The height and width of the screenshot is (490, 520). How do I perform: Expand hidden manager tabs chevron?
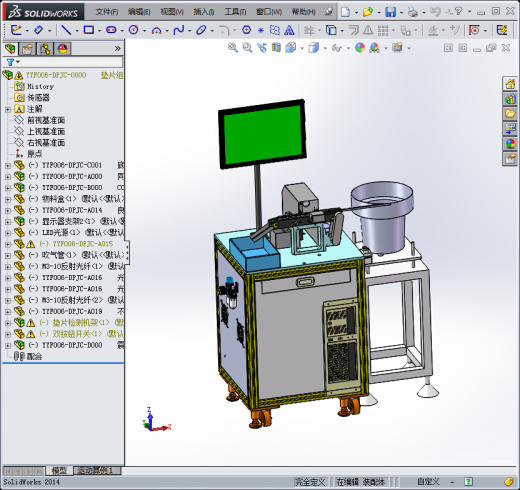click(x=117, y=49)
